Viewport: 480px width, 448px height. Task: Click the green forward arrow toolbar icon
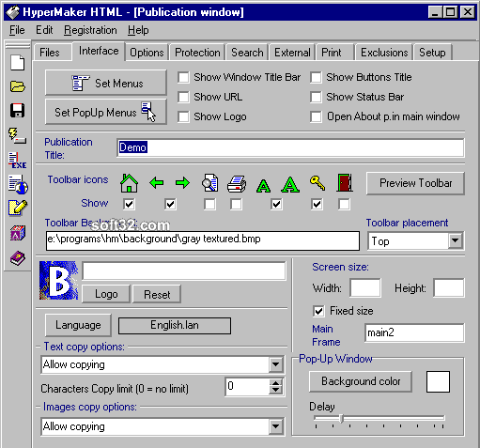pos(182,182)
